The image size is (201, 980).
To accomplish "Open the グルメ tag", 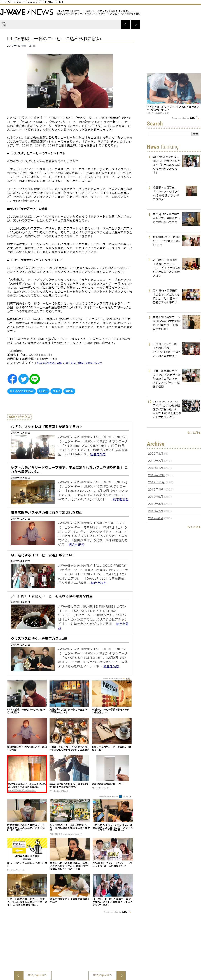I will pos(56,391).
